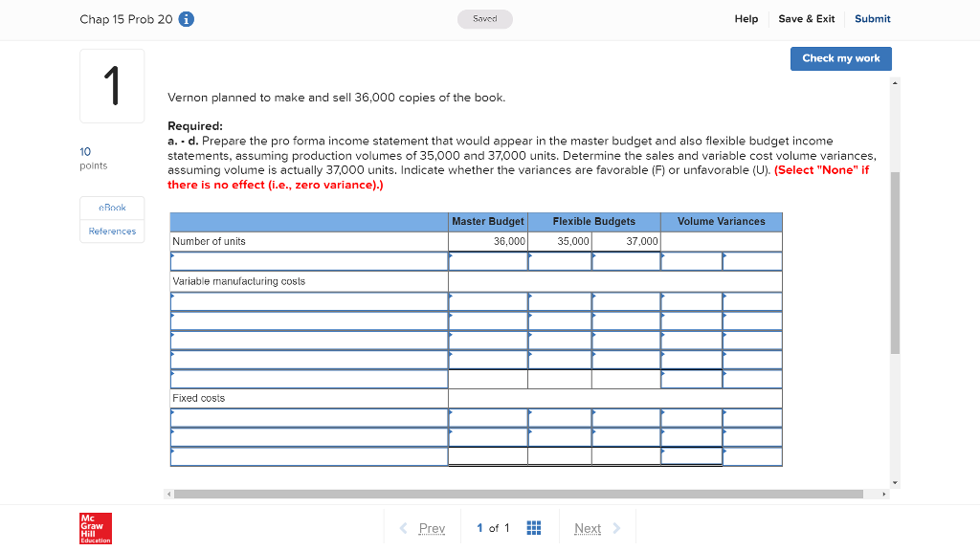Viewport: 980px width, 551px height.
Task: Select Save & Exit
Action: point(806,18)
